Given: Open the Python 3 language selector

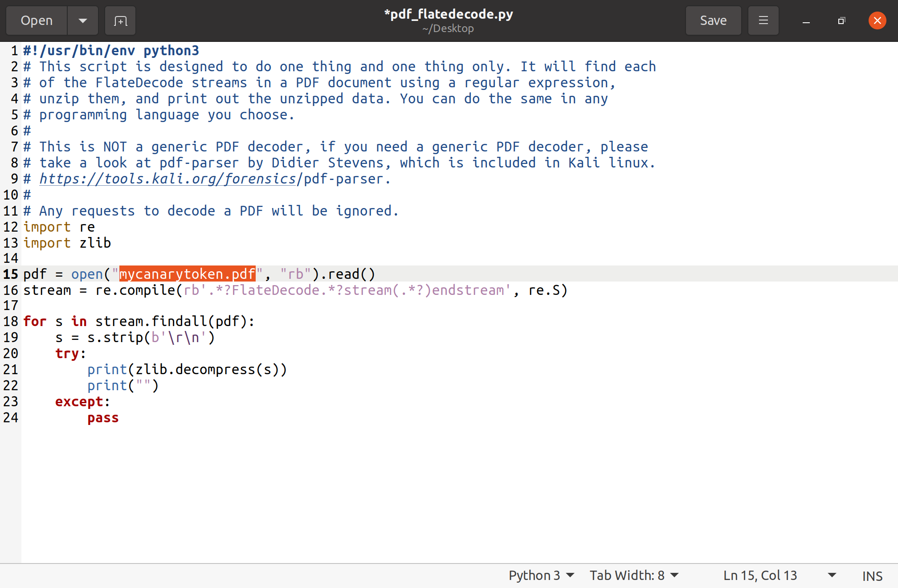Looking at the screenshot, I should pos(541,576).
